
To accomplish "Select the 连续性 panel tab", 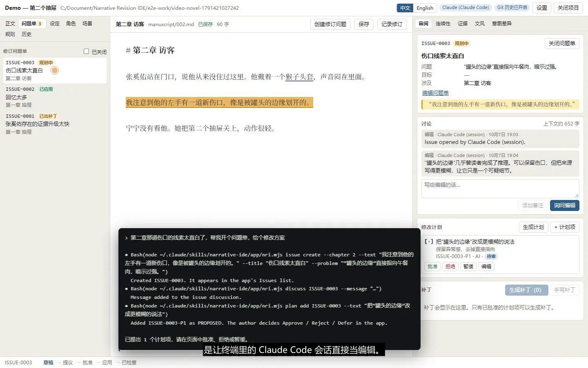I will (443, 24).
